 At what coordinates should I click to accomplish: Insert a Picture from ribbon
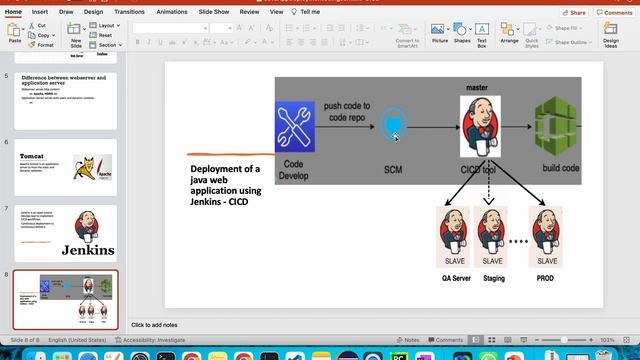(439, 33)
